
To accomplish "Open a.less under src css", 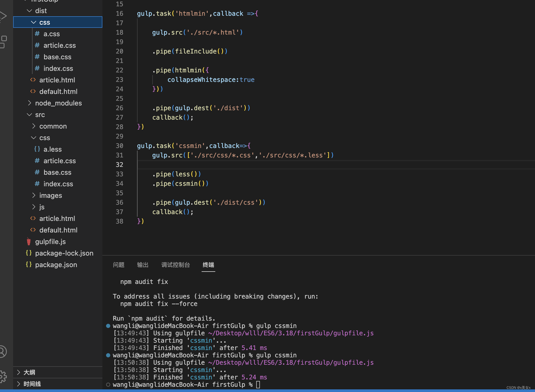I will 53,149.
